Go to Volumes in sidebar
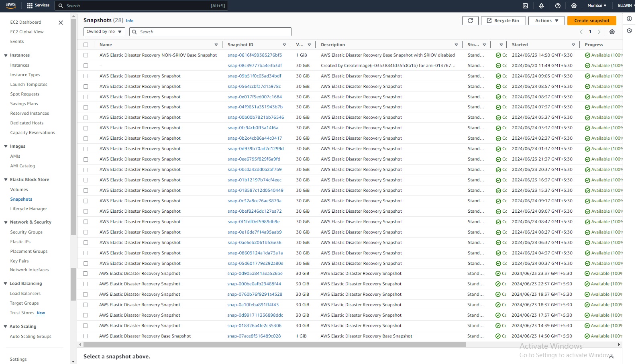Viewport: 636px width, 364px height. [19, 189]
